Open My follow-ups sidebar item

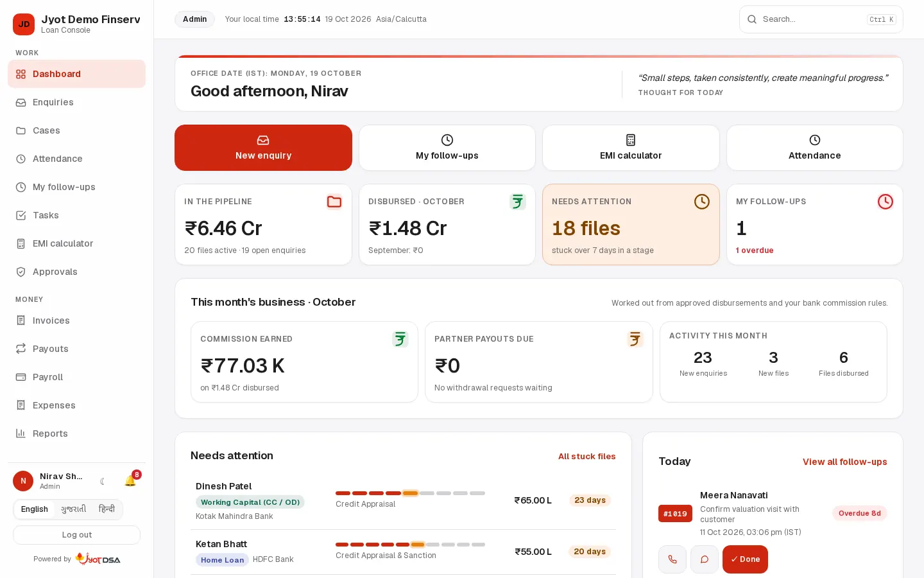76,187
